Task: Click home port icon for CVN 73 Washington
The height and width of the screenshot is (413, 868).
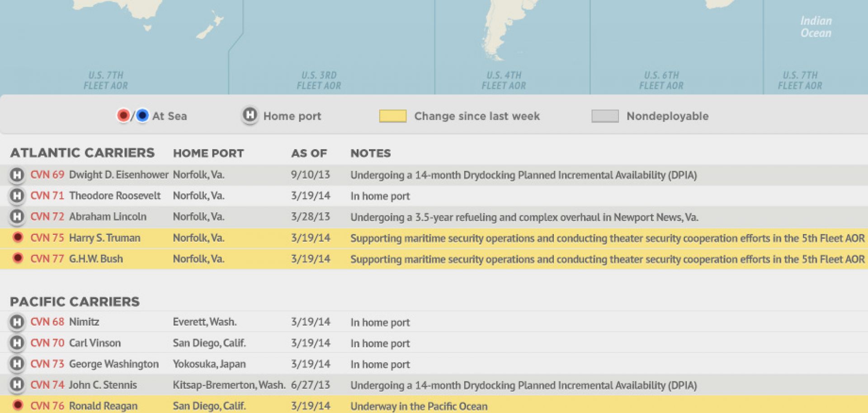Action: [17, 364]
